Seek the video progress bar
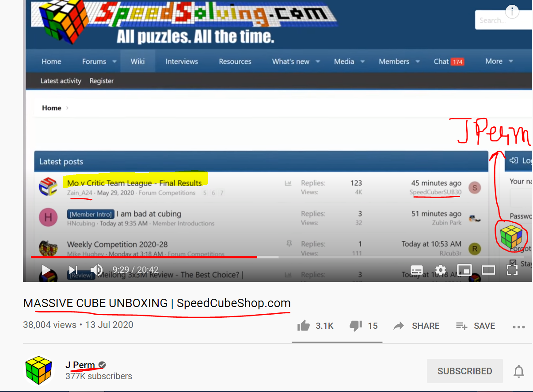The height and width of the screenshot is (392, 533). coord(278,257)
